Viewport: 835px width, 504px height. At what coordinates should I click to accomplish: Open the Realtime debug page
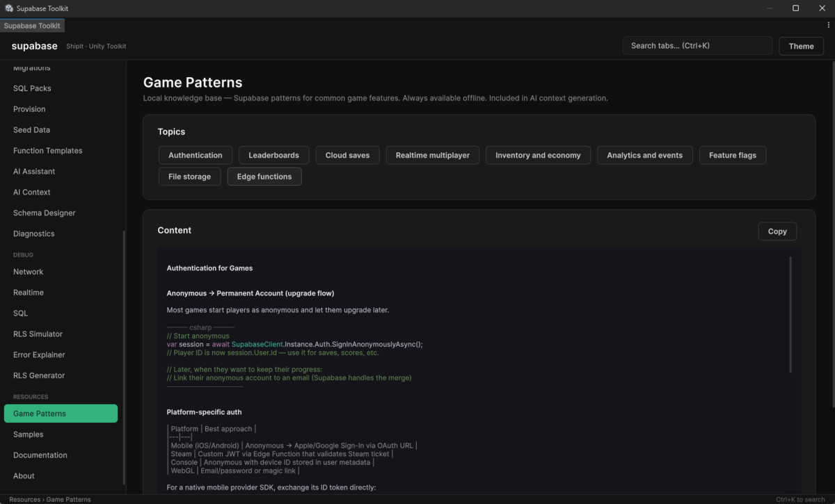point(29,293)
